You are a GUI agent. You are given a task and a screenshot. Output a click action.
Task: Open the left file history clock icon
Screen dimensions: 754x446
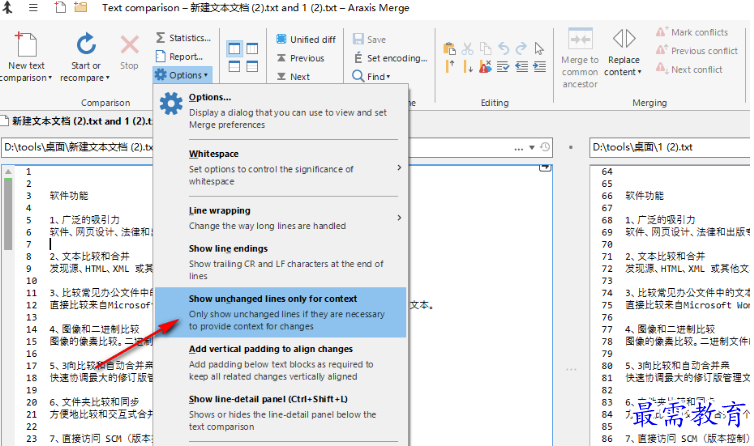click(x=545, y=147)
